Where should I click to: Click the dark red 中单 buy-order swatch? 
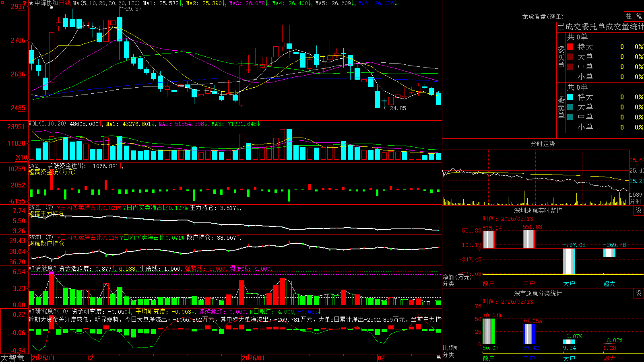(x=570, y=67)
